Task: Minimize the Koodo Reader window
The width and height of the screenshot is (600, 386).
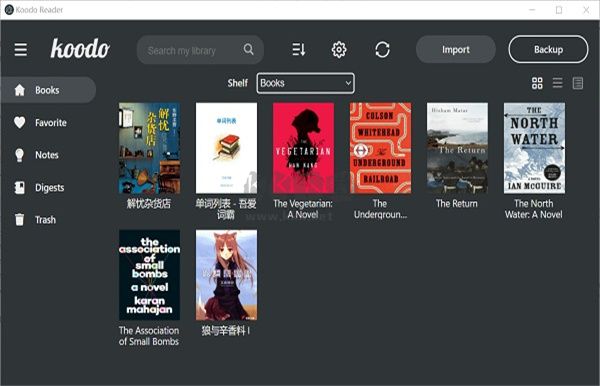Action: tap(532, 10)
